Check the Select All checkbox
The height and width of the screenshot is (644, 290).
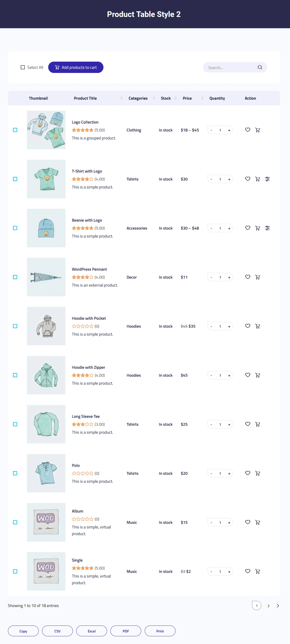click(23, 67)
